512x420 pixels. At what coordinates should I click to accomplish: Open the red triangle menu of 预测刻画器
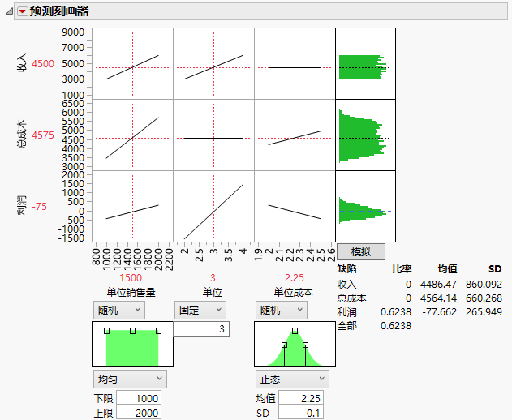(x=22, y=11)
